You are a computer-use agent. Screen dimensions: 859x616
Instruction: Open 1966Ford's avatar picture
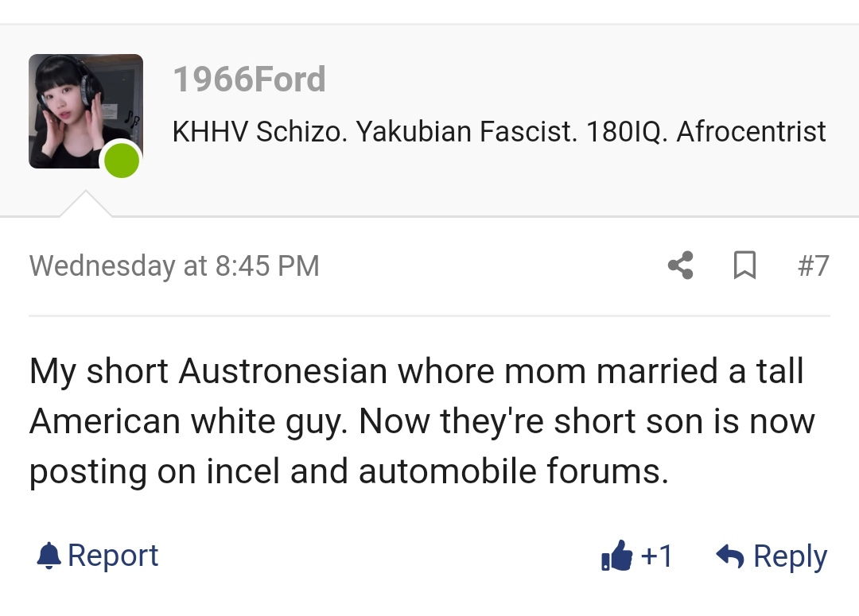pyautogui.click(x=85, y=110)
